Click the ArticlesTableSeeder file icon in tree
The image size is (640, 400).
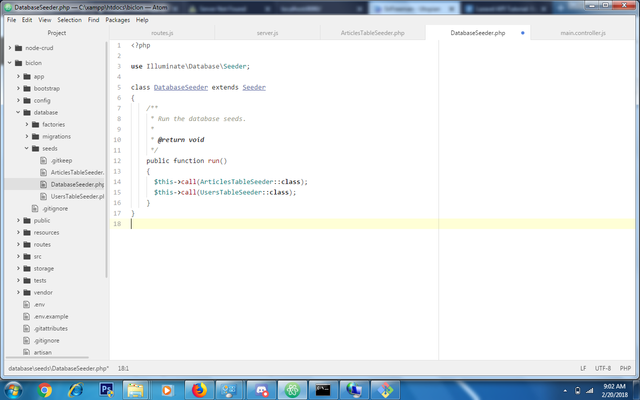point(43,172)
